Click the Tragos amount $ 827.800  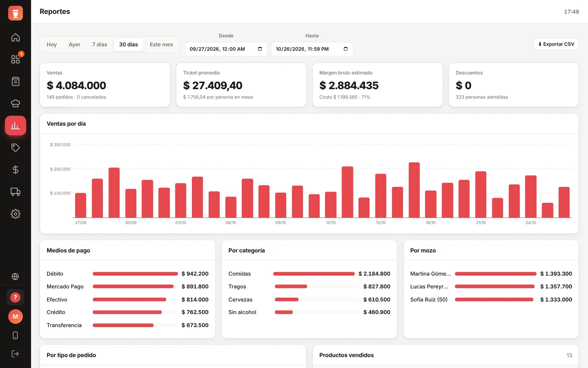pos(377,287)
